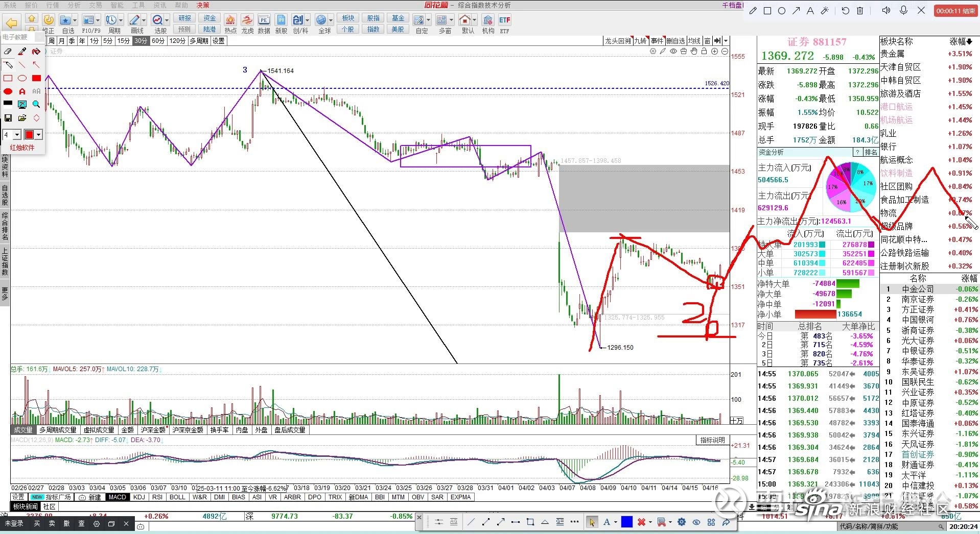Select the red letter A text tool

[x=22, y=91]
